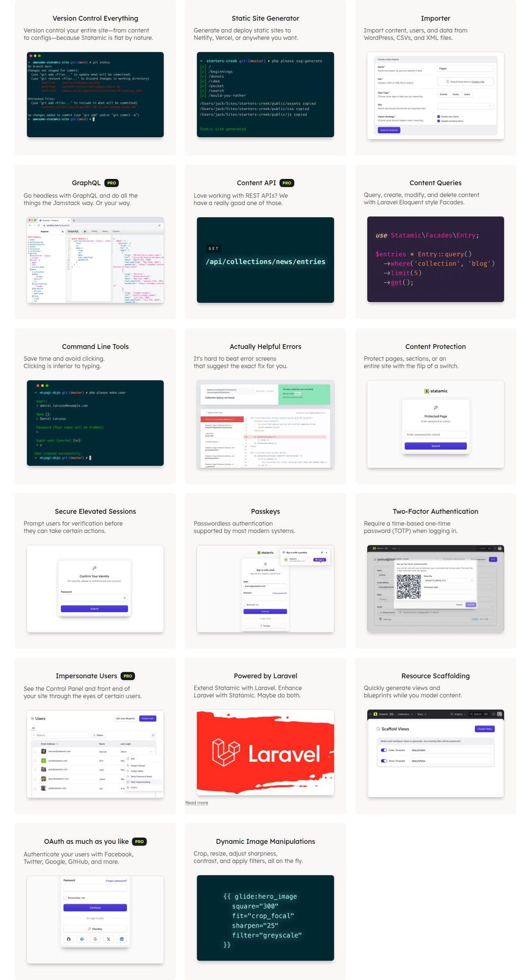This screenshot has height=980, width=531.
Task: Click the All tab in Users list
Action: pyautogui.click(x=33, y=728)
